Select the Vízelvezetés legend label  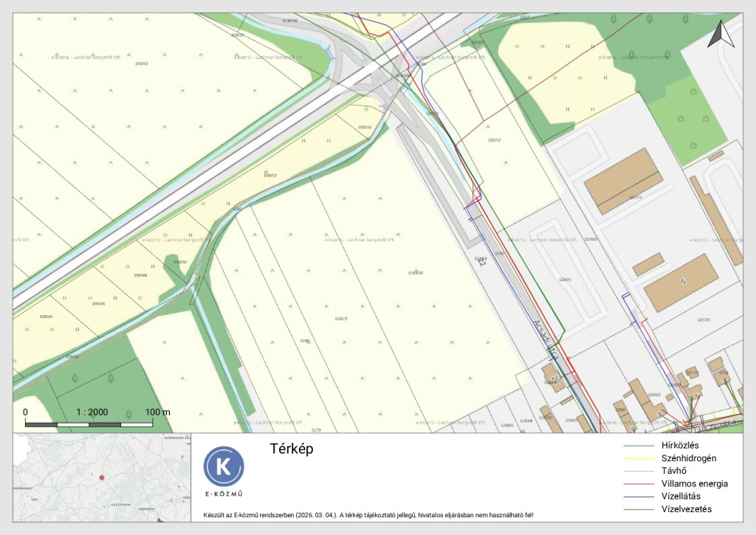687,509
